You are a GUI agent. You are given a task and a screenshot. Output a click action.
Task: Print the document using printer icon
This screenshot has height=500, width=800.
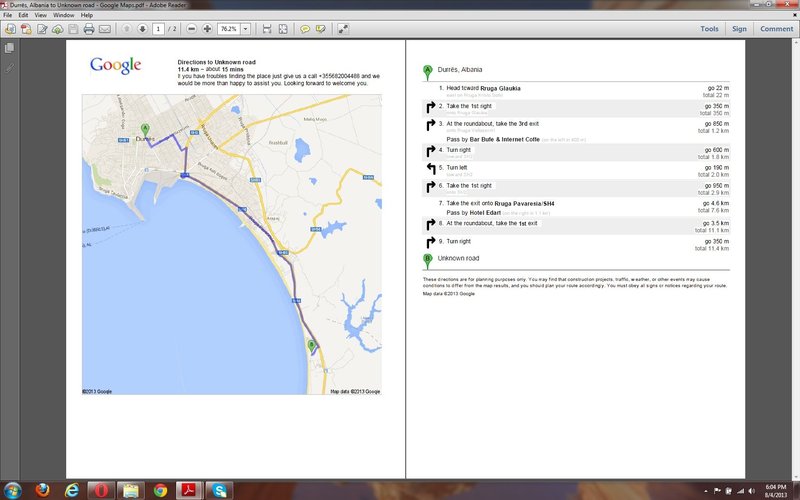[x=89, y=29]
